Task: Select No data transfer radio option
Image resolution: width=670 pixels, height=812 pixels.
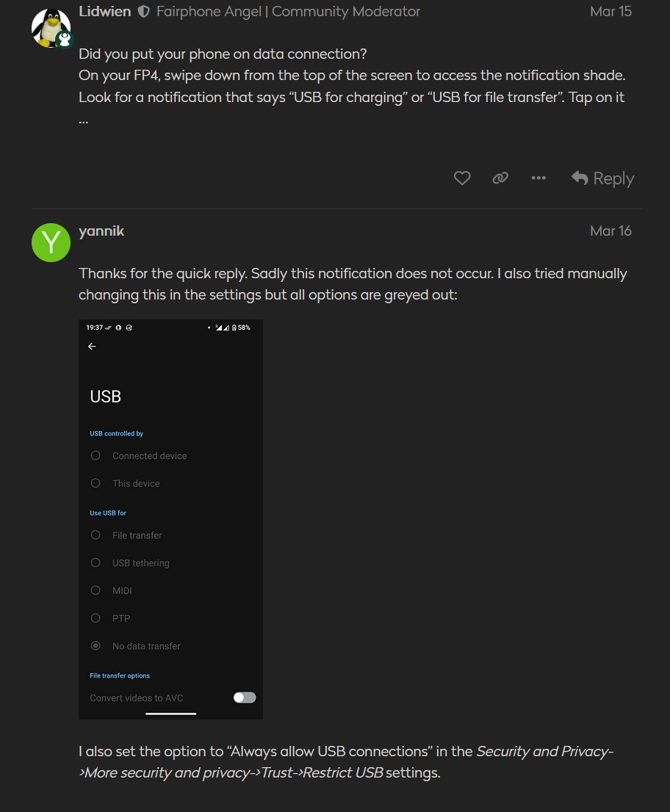Action: click(96, 646)
